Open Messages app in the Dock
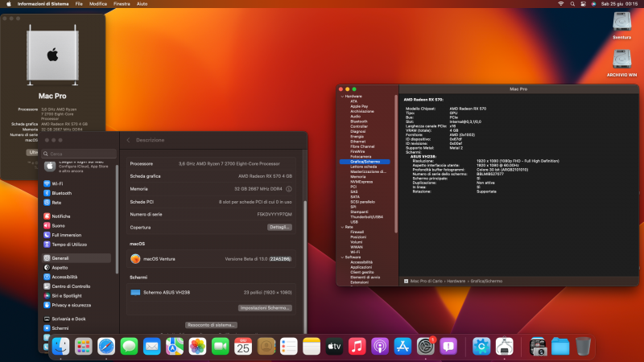Viewport: 644px width, 362px height. 129,347
